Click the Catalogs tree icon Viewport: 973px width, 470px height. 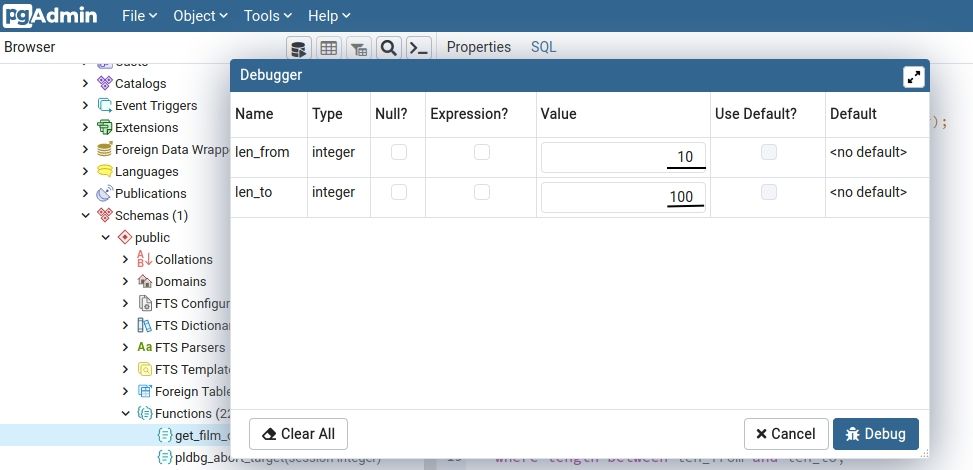[x=104, y=83]
